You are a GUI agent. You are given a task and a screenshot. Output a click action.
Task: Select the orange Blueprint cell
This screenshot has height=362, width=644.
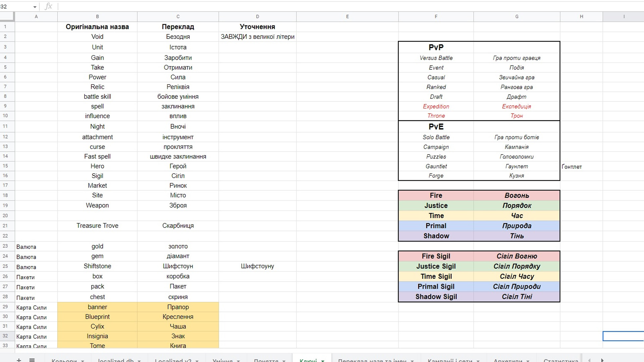click(x=97, y=317)
